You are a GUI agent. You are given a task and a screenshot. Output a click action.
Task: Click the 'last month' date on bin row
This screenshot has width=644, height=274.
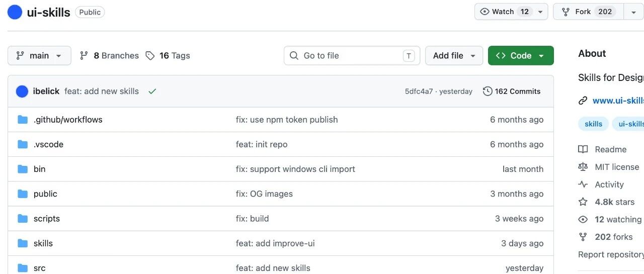tap(523, 169)
